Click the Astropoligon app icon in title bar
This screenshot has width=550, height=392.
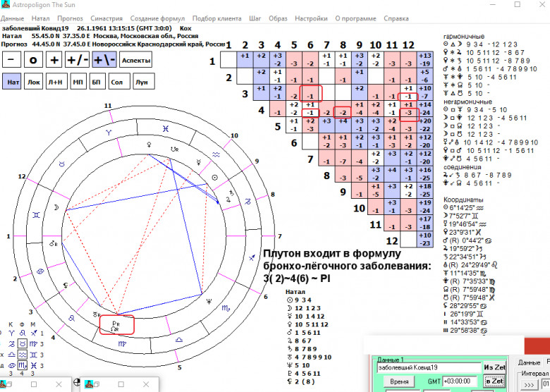pos(5,4)
